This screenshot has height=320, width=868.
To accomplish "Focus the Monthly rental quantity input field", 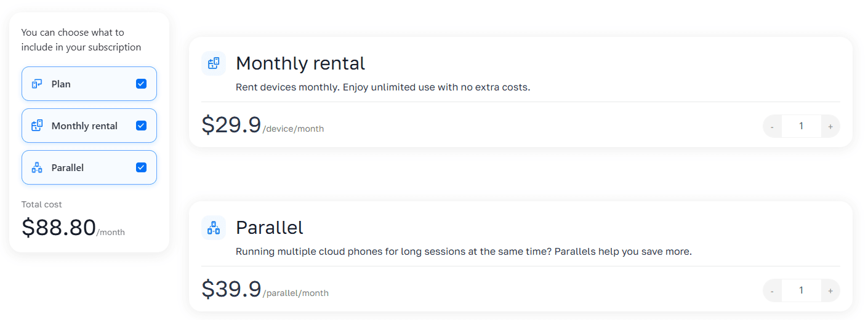I will pos(801,126).
